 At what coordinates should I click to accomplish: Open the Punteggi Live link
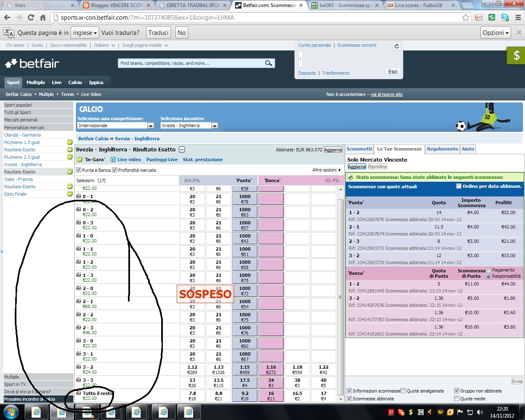(x=162, y=160)
